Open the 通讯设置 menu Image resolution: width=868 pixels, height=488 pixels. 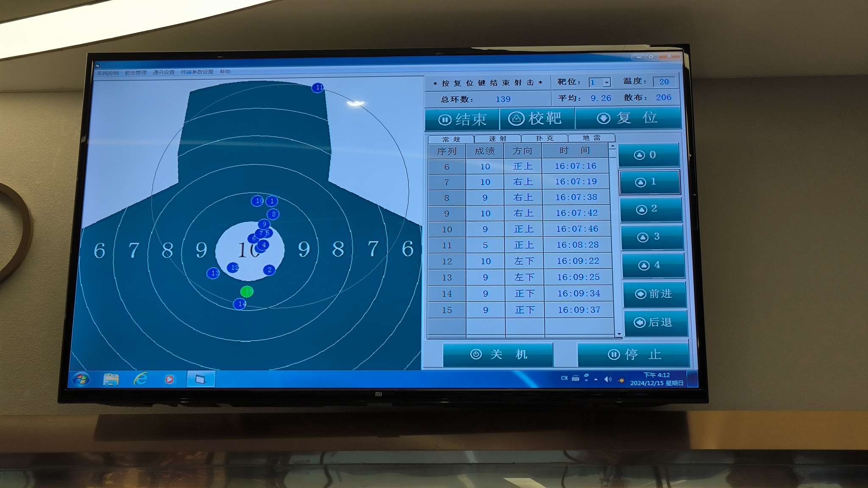click(164, 72)
